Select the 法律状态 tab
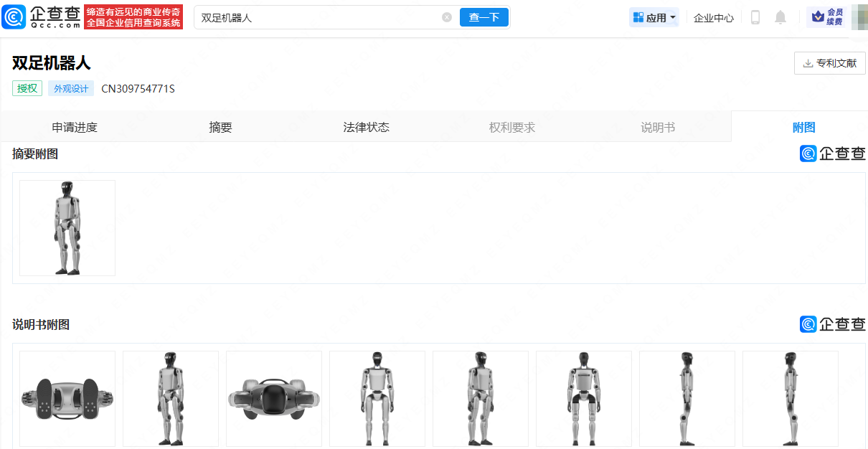Screen dimensions: 868x449 [366, 128]
